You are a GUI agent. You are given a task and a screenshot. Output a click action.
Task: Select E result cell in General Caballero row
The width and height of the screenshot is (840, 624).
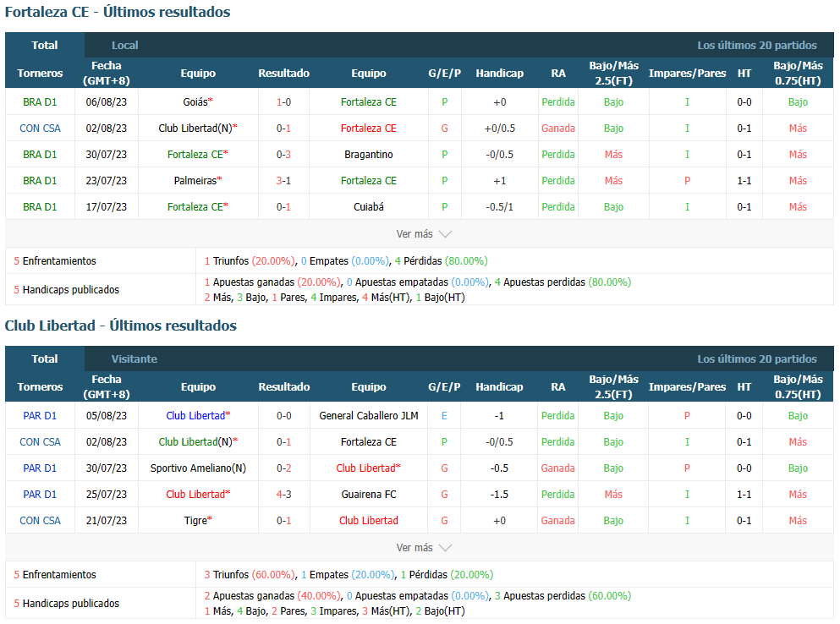coord(444,416)
